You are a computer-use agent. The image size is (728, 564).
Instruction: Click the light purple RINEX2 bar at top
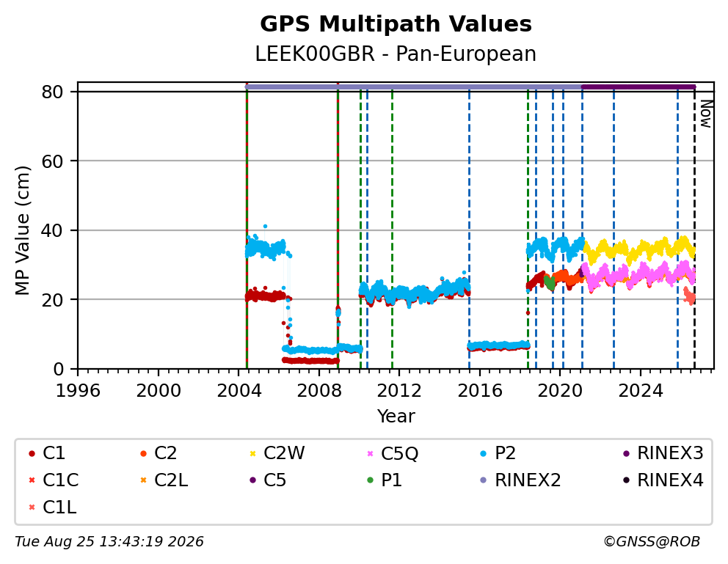click(x=413, y=87)
